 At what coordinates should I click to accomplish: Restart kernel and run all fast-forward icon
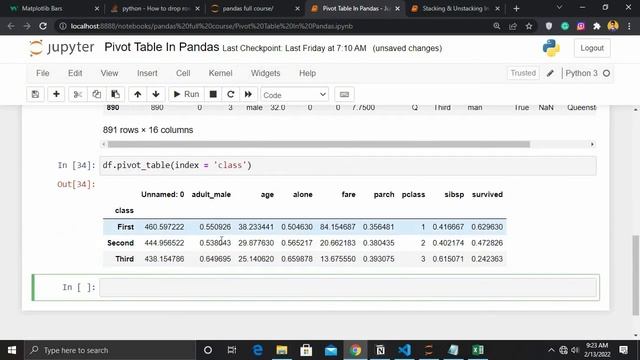point(248,94)
